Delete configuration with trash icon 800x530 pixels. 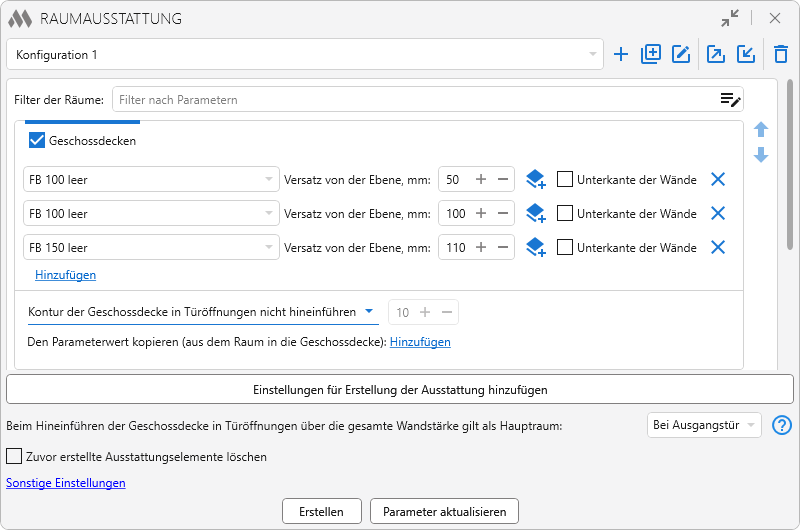pyautogui.click(x=781, y=55)
